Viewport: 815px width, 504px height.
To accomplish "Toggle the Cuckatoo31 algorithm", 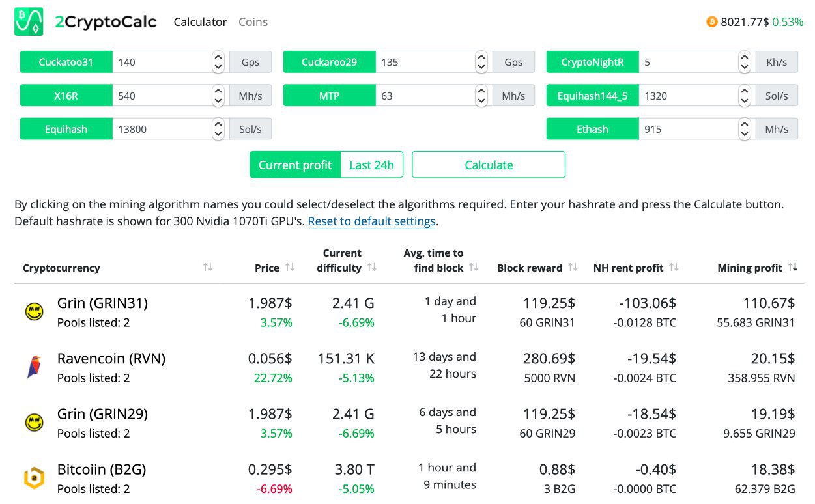I will click(66, 62).
